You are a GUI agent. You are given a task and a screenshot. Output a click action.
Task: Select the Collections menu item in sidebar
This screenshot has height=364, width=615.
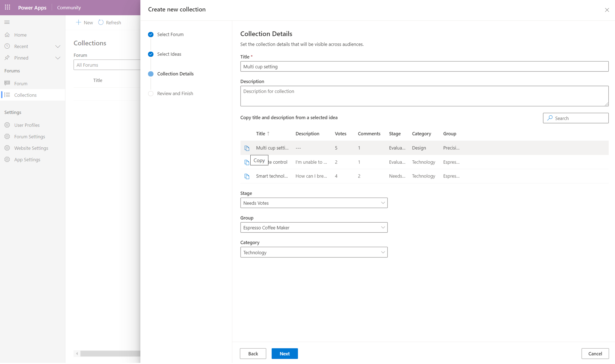tap(25, 95)
